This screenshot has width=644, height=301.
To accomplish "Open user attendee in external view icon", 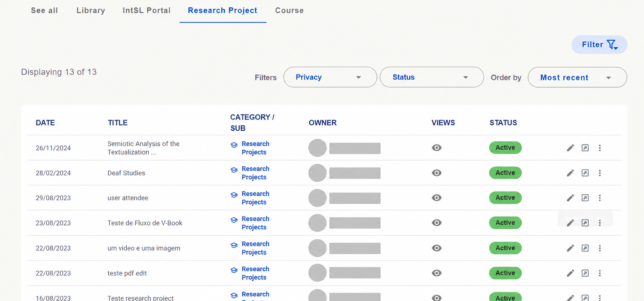I will click(x=585, y=198).
